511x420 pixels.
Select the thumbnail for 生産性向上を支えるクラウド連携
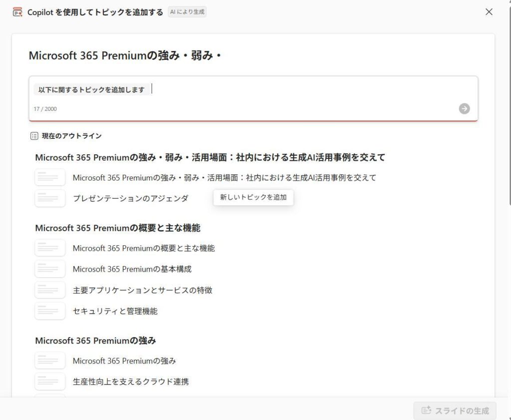50,381
